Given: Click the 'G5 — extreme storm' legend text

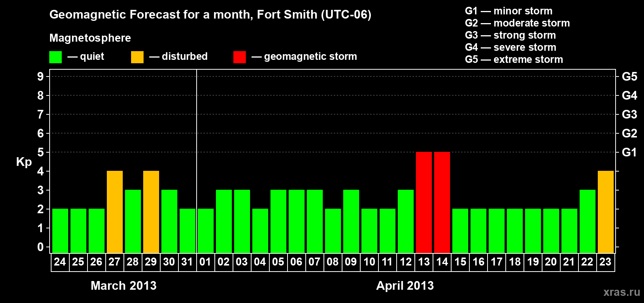Looking at the screenshot, I should pyautogui.click(x=514, y=59).
